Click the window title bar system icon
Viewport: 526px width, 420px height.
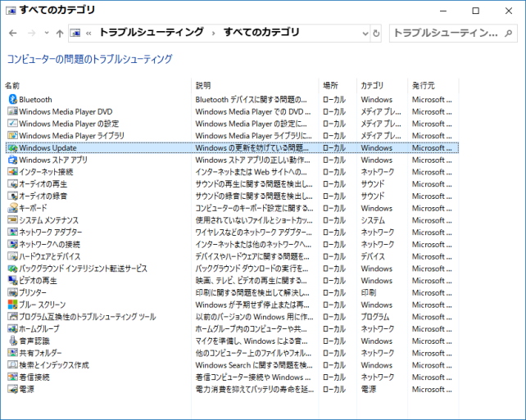pos(11,11)
